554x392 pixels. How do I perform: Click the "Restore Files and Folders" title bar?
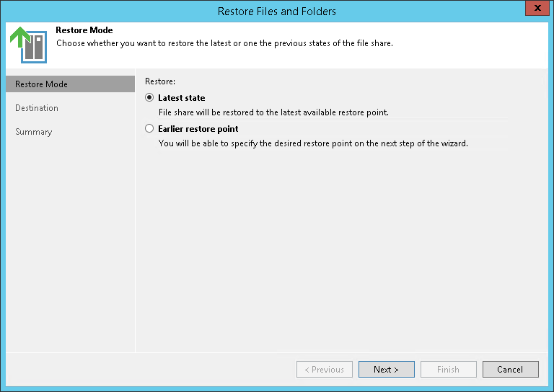tap(277, 11)
